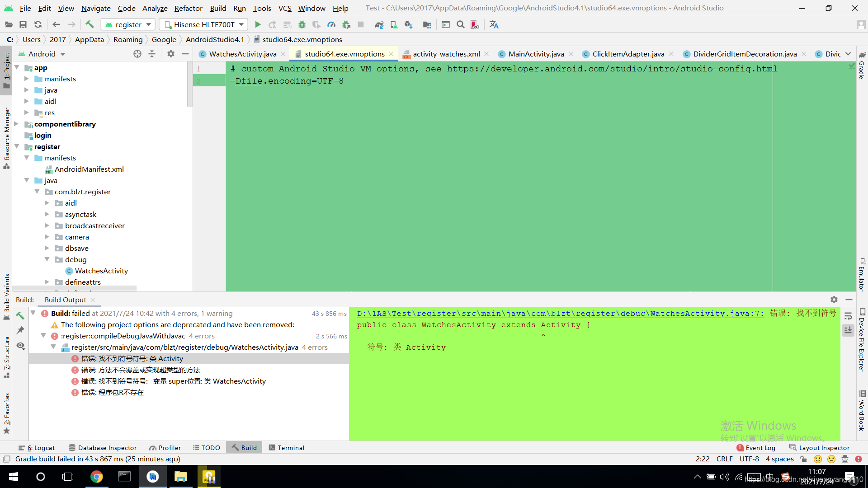Image resolution: width=868 pixels, height=488 pixels.
Task: Open Project panel settings gear
Action: [x=170, y=54]
